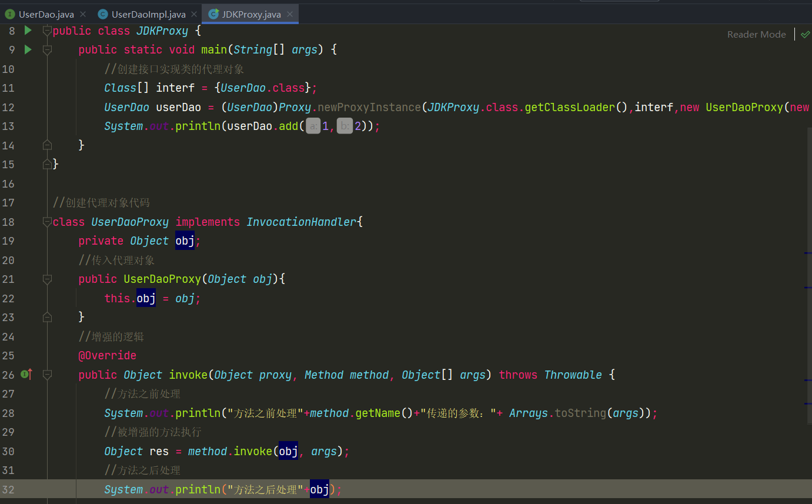
Task: Click 'interf' variable declaration on line 11
Action: tap(175, 88)
